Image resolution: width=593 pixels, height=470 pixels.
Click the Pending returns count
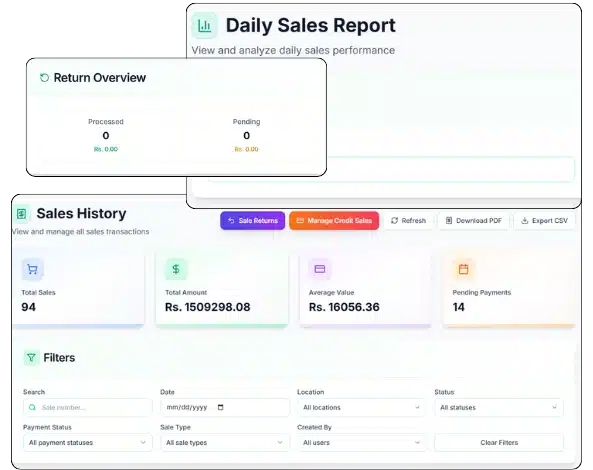[x=247, y=135]
